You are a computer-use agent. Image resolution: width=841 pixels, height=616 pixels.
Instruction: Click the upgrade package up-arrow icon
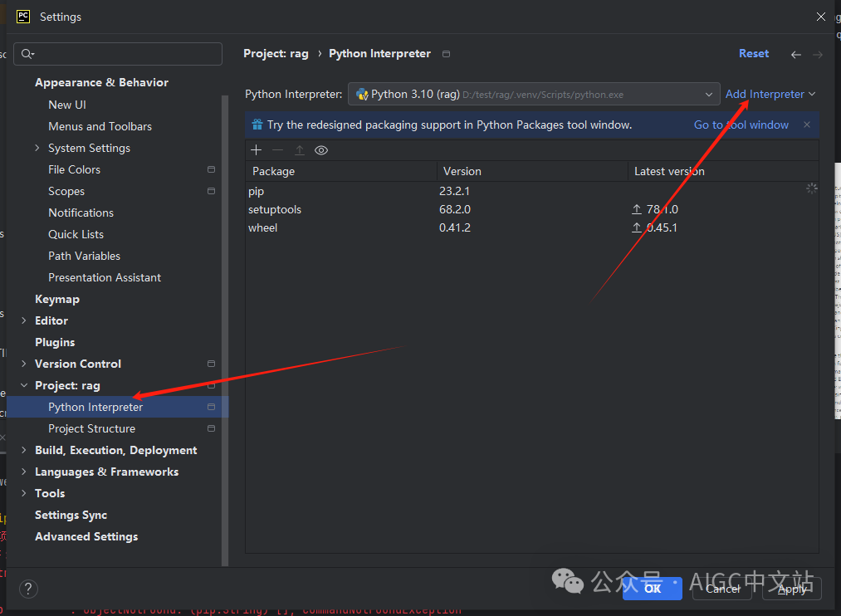[300, 150]
